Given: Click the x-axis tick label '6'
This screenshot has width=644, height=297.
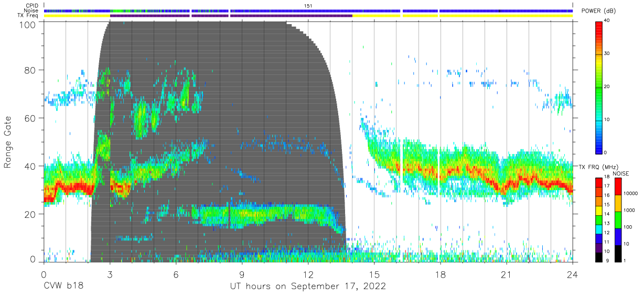Looking at the screenshot, I should pos(176,274).
